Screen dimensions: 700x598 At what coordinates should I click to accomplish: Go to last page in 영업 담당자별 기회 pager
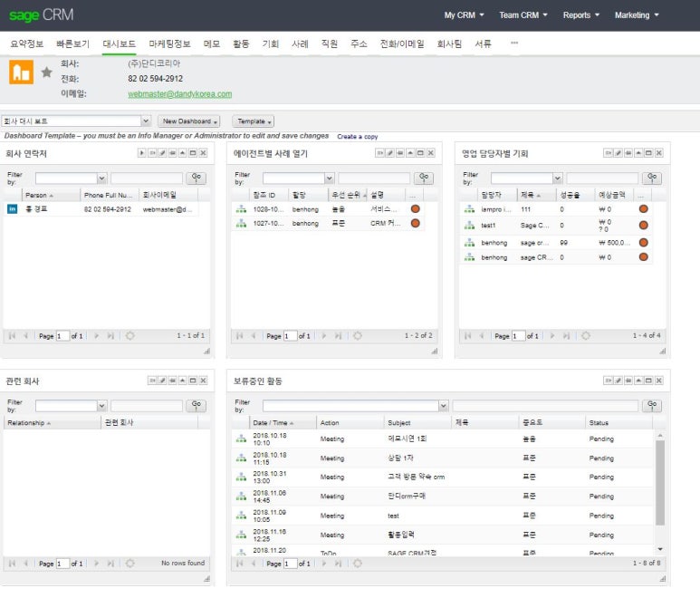click(567, 335)
